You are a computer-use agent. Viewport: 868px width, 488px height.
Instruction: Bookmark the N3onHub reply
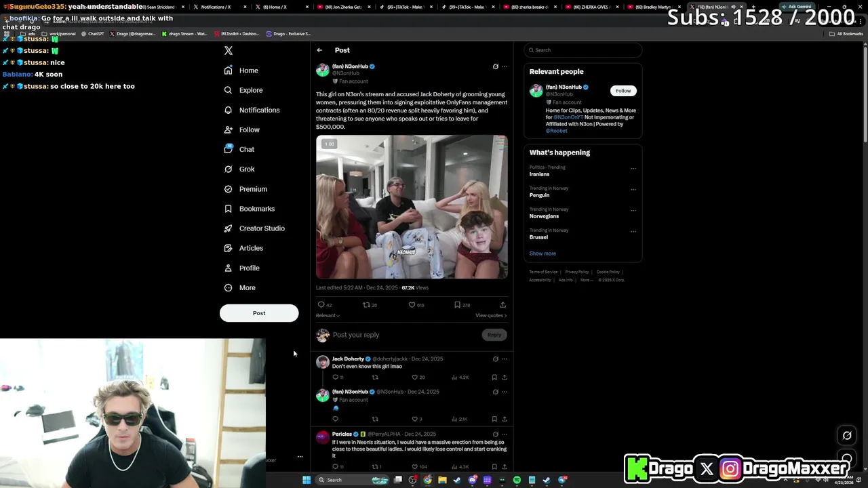pos(494,420)
